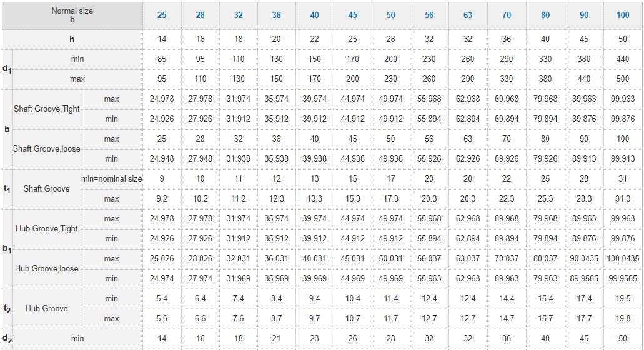Select the 'Shaft Groove,loose' row label
This screenshot has width=644, height=350.
47,148
